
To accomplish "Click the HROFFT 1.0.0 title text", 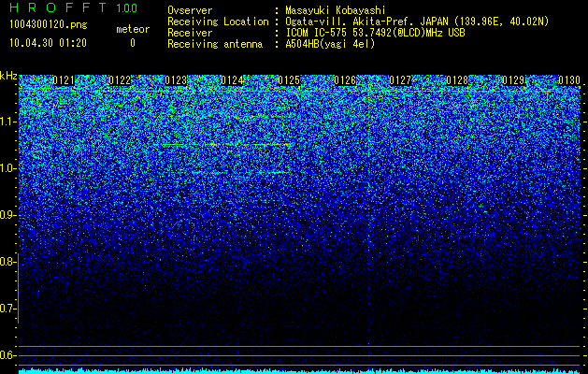I will 73,7.
